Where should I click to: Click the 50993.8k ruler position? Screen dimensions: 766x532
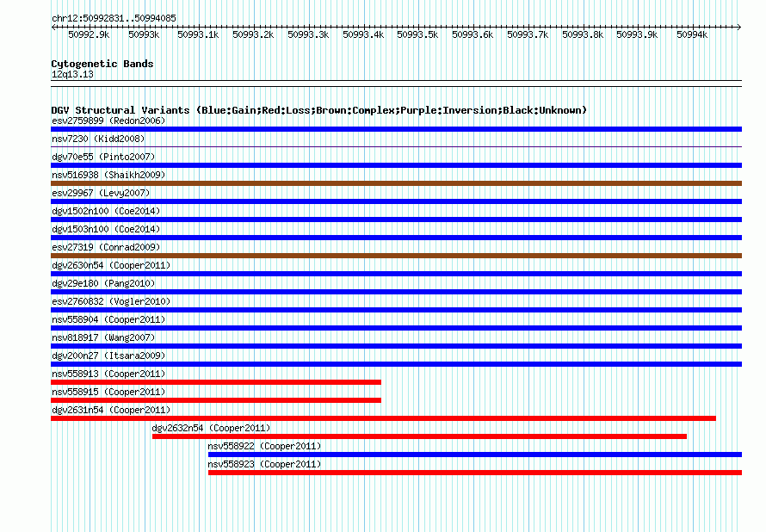tap(583, 34)
